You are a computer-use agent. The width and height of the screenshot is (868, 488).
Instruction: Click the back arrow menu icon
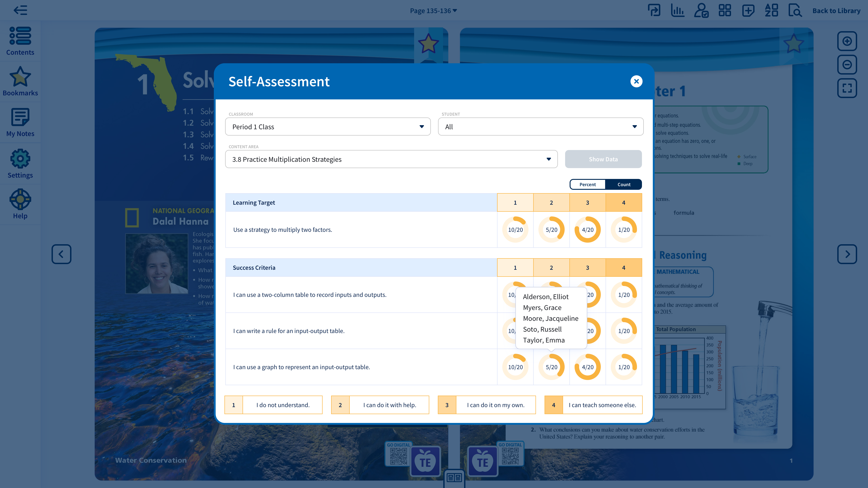20,10
